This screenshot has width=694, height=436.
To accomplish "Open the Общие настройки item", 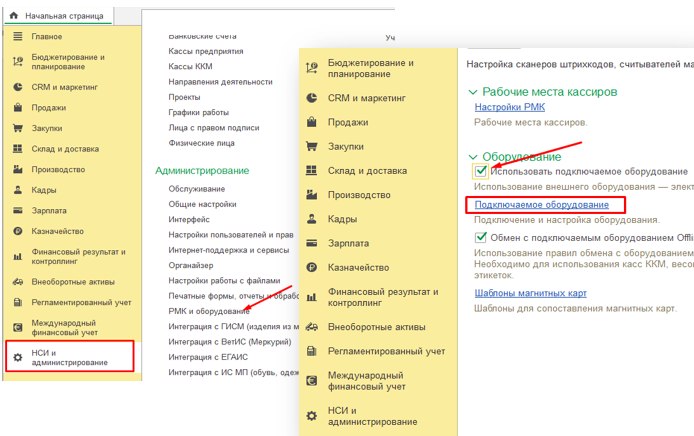I will coord(202,204).
